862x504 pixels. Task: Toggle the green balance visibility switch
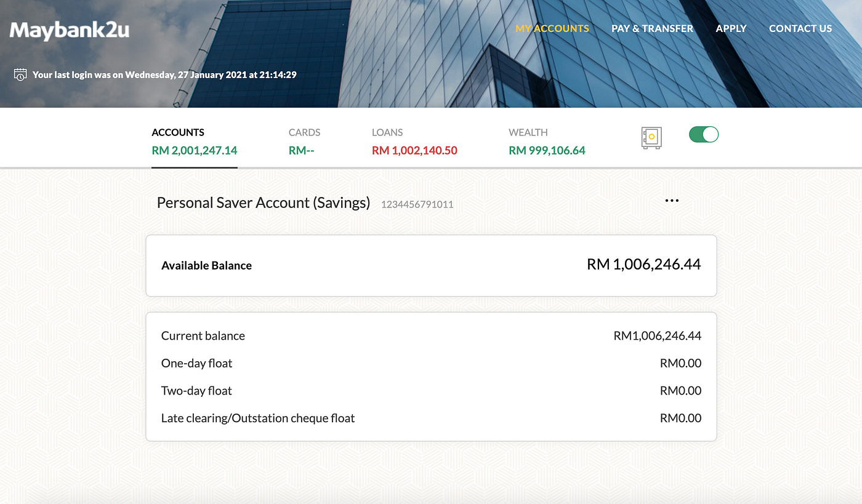pyautogui.click(x=704, y=134)
